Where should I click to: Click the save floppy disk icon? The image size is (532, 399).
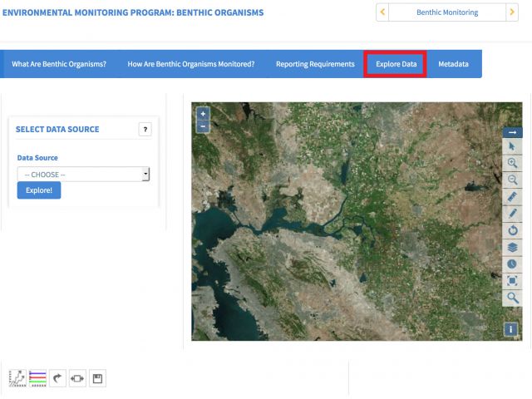pos(98,378)
